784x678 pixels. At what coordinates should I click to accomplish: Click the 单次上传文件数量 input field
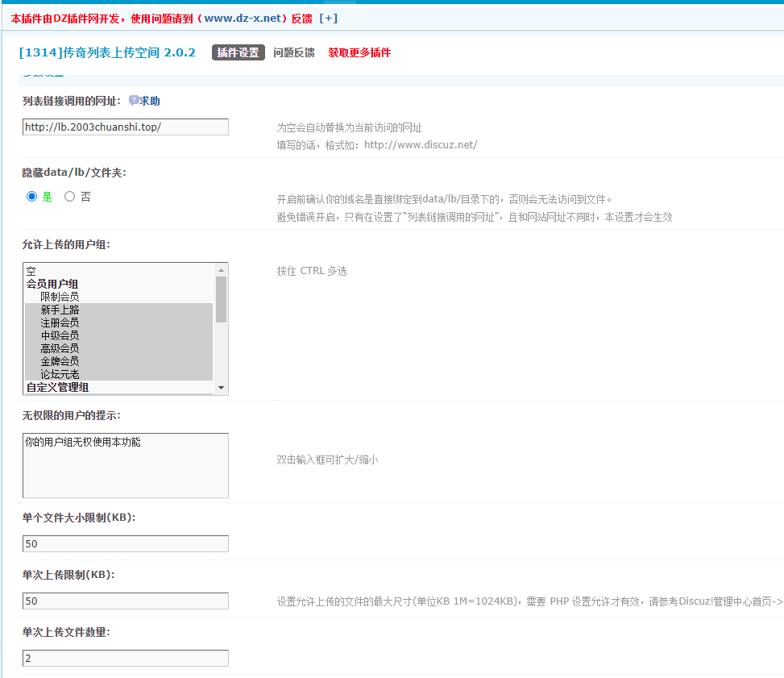pos(125,658)
